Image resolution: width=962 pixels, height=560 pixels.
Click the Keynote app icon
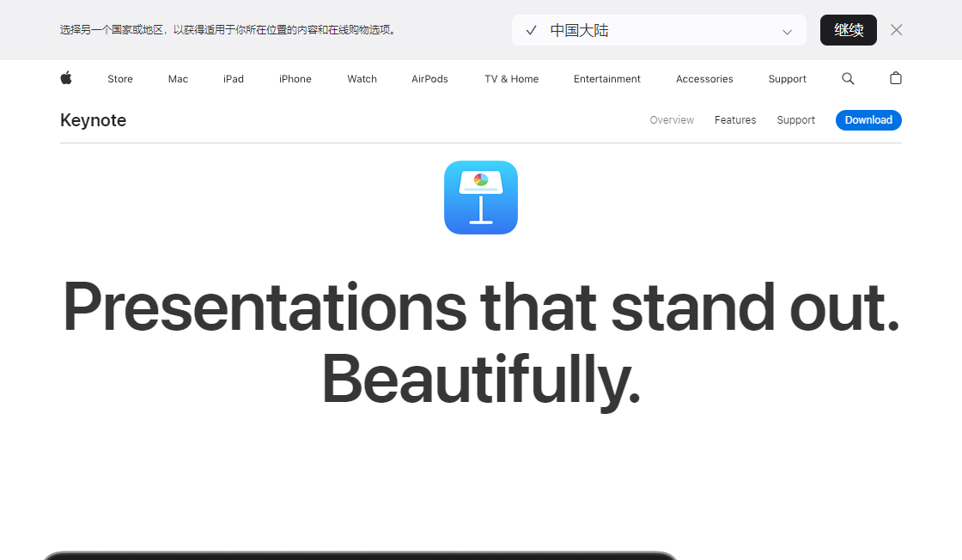(x=481, y=198)
